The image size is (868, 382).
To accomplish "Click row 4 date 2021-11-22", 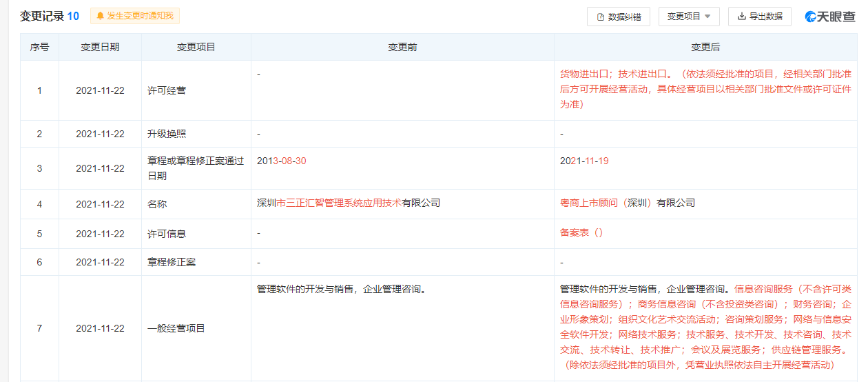I will click(x=100, y=204).
